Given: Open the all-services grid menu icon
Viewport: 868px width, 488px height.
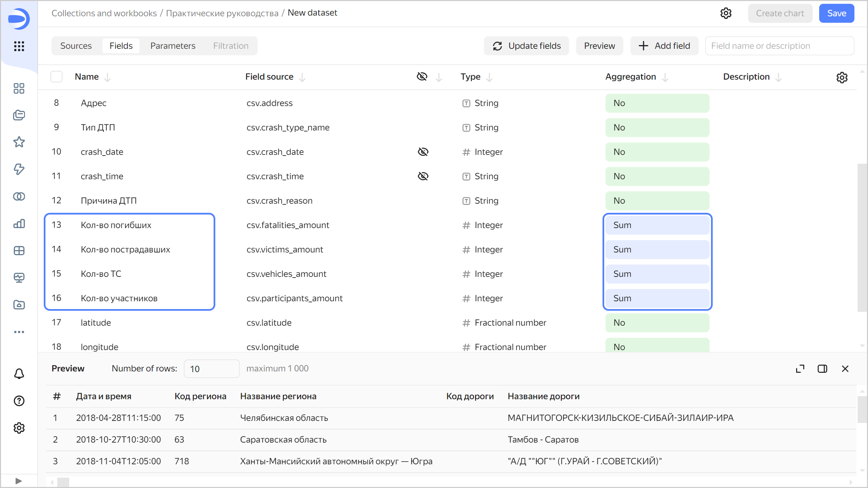Looking at the screenshot, I should click(19, 46).
